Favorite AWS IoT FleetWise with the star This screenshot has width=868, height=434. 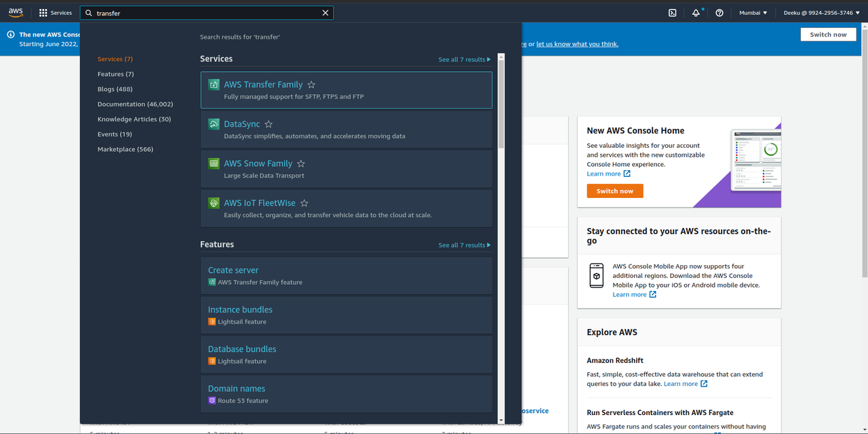[x=304, y=203]
